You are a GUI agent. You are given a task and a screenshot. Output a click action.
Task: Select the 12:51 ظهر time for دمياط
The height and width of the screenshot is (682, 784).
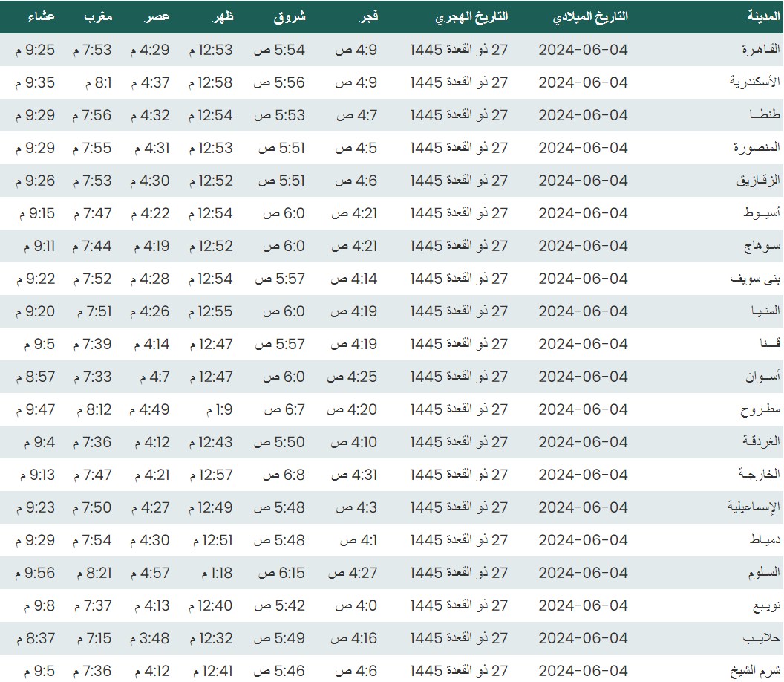[212, 540]
